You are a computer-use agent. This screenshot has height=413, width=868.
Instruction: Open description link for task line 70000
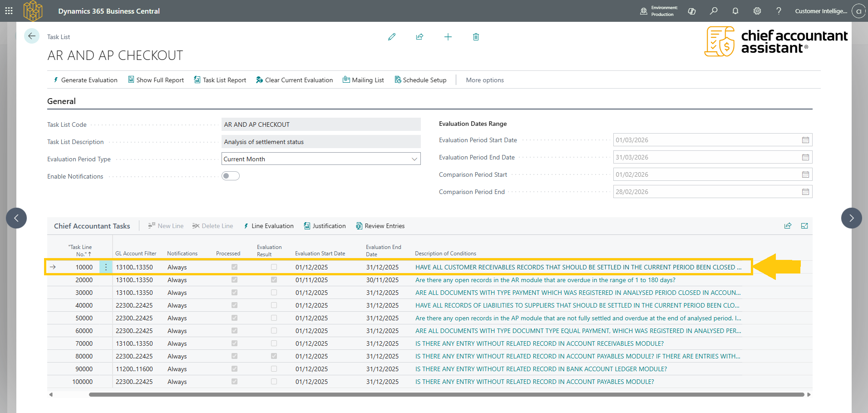click(x=539, y=343)
